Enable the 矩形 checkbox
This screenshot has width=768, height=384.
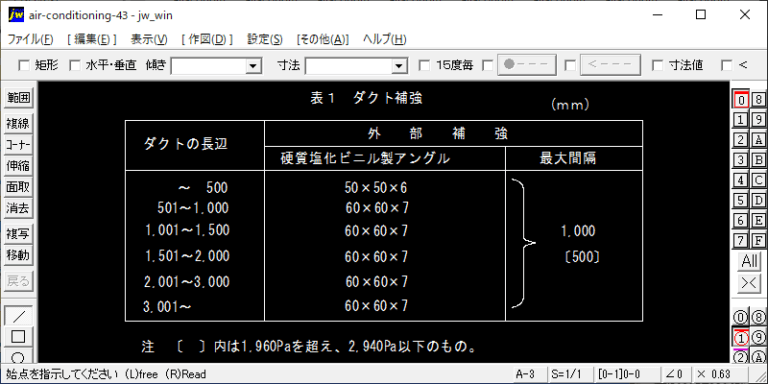click(23, 65)
